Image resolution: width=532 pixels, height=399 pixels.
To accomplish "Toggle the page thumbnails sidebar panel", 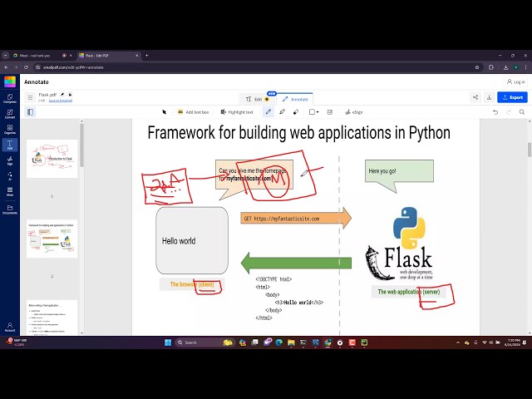I will [30, 112].
